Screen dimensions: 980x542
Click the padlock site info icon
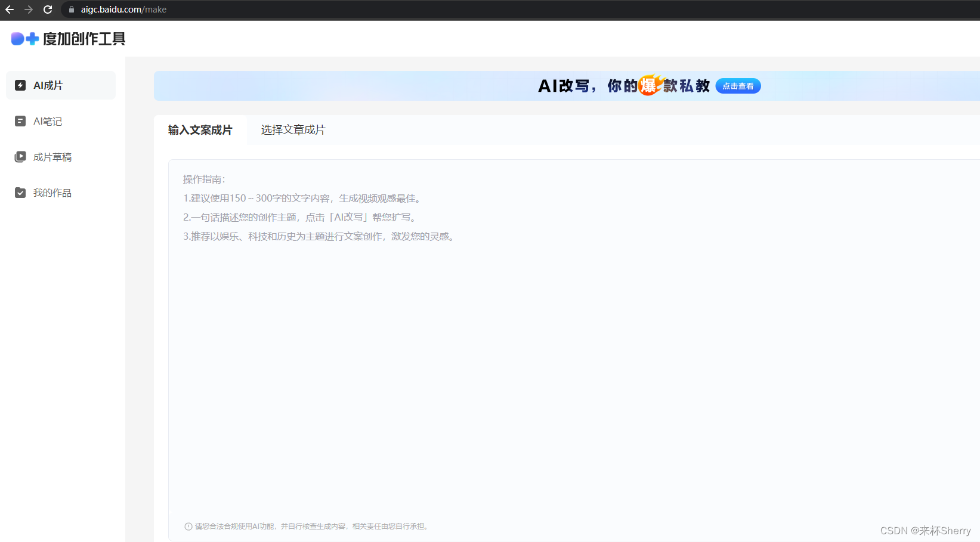[x=72, y=10]
